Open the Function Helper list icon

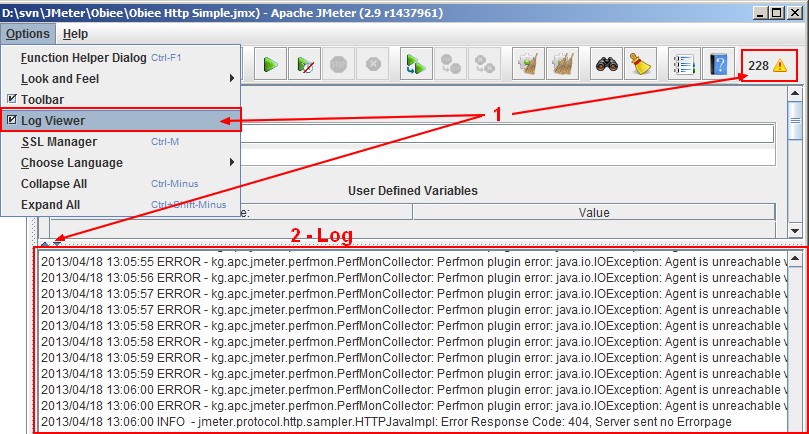(x=683, y=65)
